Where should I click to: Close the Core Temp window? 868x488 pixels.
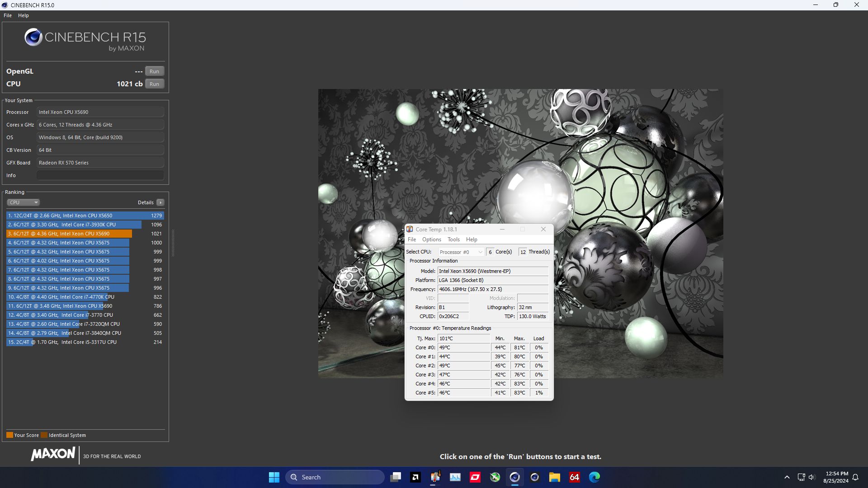click(x=543, y=230)
